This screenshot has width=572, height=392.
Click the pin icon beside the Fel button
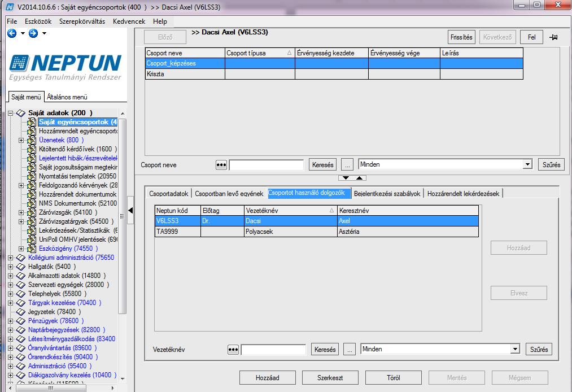(x=553, y=37)
